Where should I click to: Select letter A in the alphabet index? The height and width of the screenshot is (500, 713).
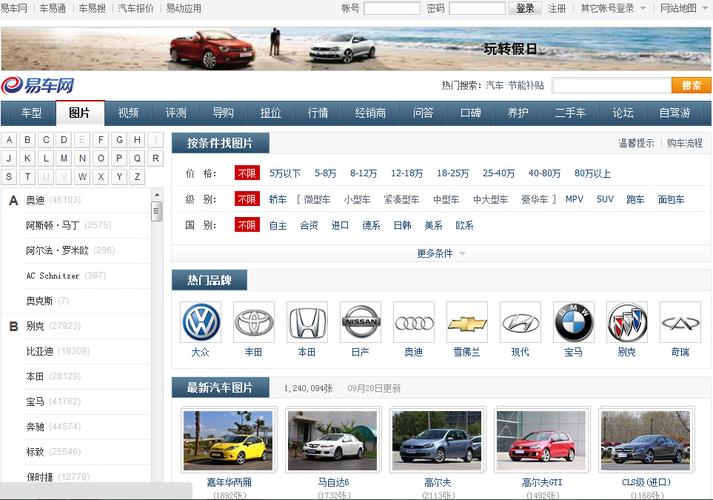(x=9, y=140)
